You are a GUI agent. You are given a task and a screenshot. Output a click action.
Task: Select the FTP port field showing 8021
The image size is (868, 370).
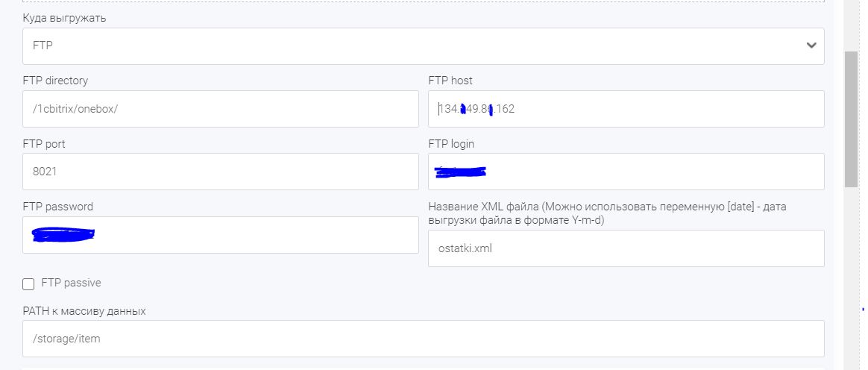click(x=220, y=172)
